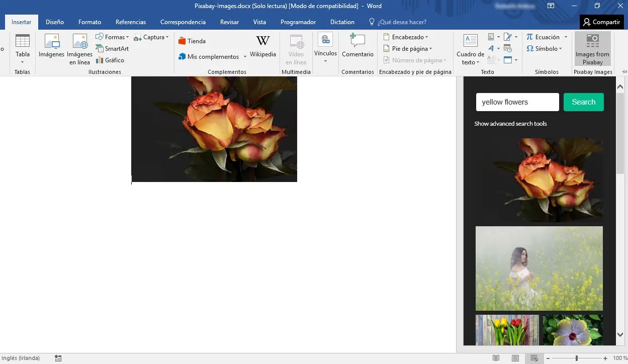This screenshot has height=364, width=628.
Task: Open Images from Pixabay add-in
Action: coord(592,49)
